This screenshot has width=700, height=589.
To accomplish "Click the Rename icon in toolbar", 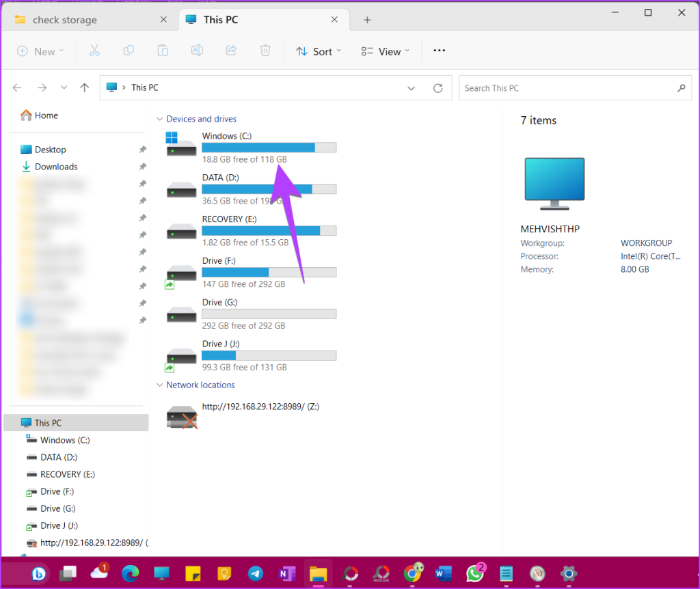I will pos(197,51).
